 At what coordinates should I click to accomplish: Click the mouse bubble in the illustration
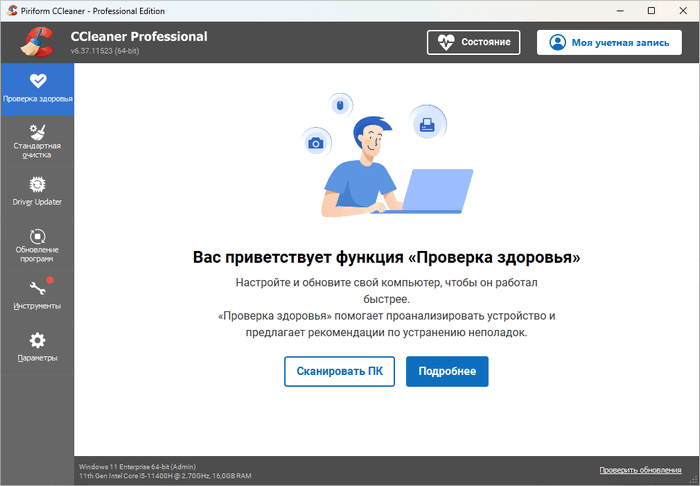coord(340,106)
